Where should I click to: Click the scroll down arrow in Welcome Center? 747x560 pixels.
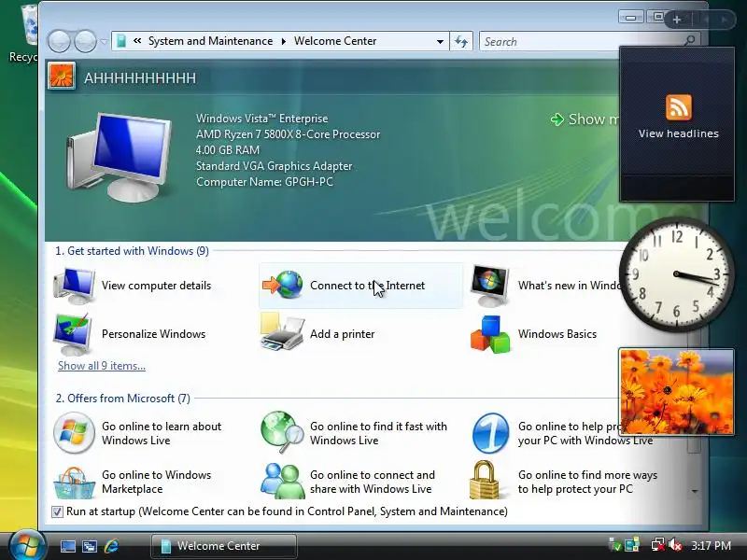[x=695, y=491]
